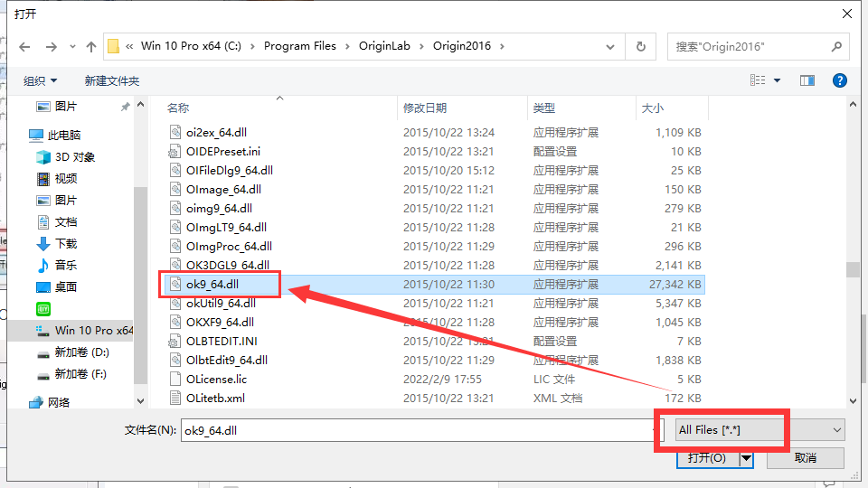Go forward using the forward arrow

tap(51, 47)
